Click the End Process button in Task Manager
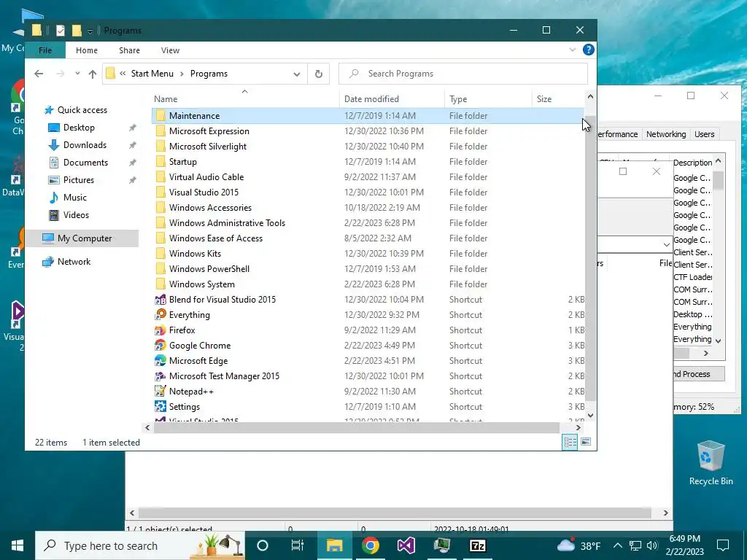This screenshot has width=747, height=560. [699, 374]
